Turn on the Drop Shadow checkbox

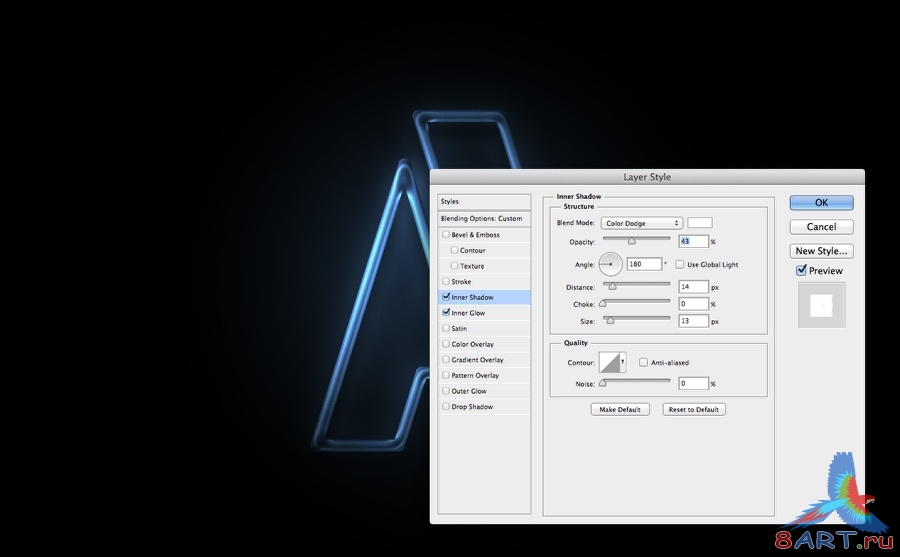(x=446, y=406)
